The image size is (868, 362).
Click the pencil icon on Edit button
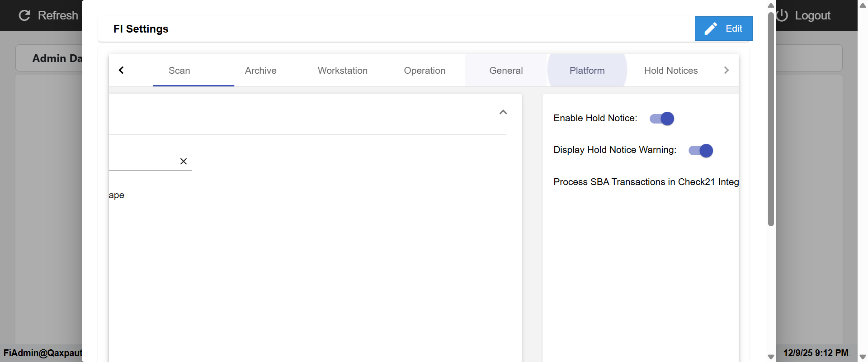pos(711,29)
